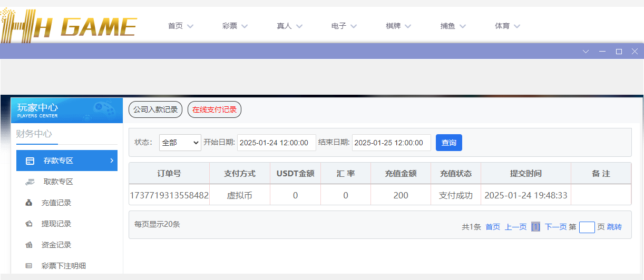Screen dimensions: 644x280
Task: Switch to 在线支付记录 tab
Action: (x=214, y=110)
